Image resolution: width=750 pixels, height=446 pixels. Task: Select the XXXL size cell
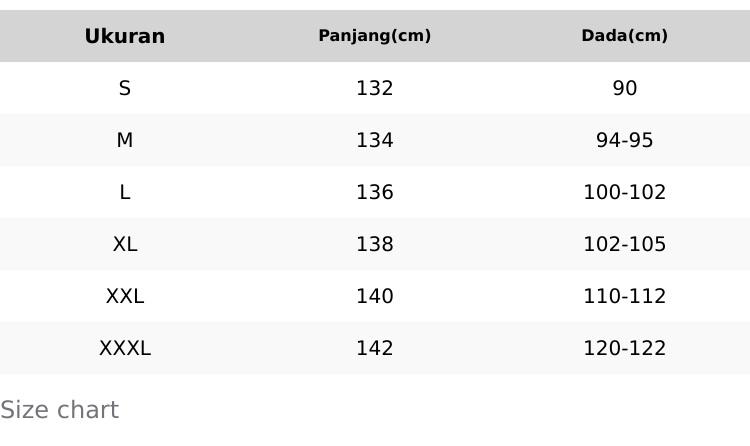(125, 348)
